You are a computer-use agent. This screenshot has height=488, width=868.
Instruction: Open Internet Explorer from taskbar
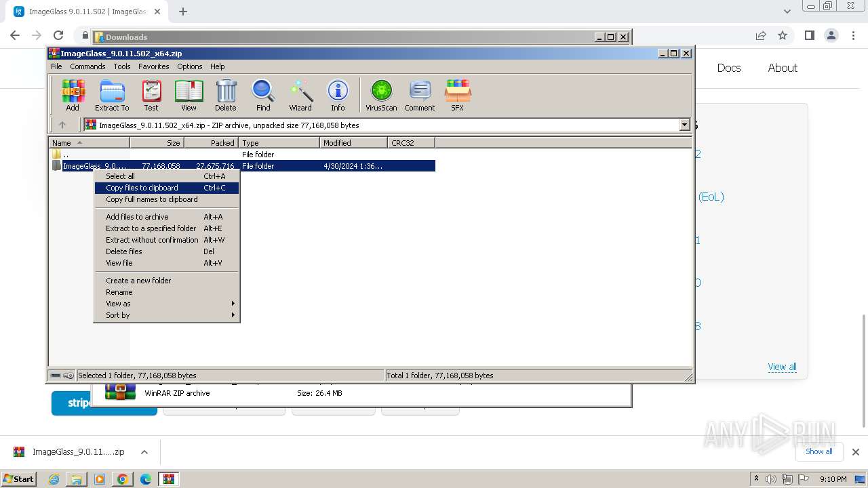(x=54, y=479)
